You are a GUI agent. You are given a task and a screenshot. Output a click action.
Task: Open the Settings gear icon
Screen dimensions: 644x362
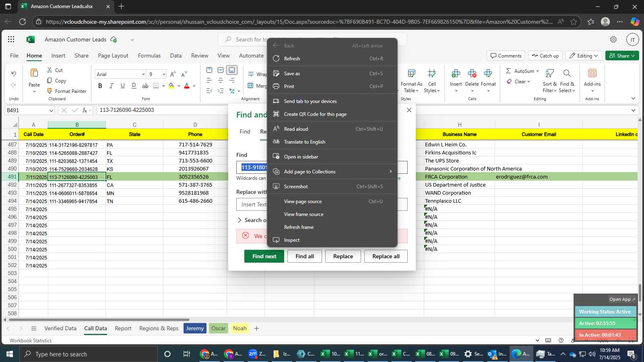[613, 39]
